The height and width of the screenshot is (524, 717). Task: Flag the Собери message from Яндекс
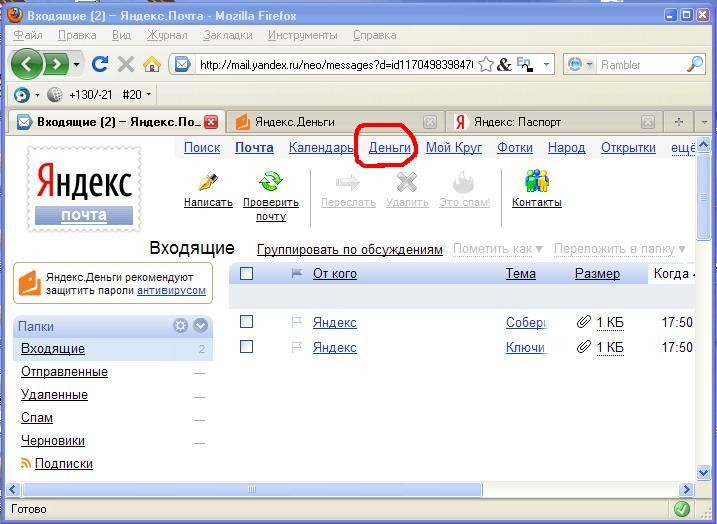tap(297, 322)
